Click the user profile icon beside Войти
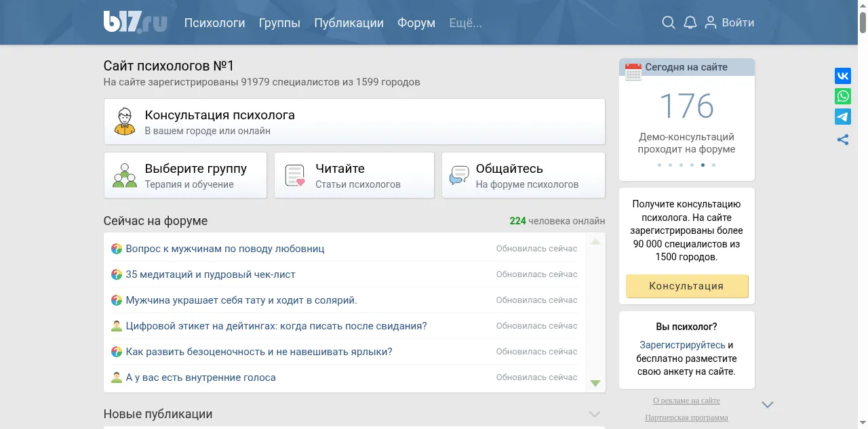The image size is (868, 429). pyautogui.click(x=711, y=22)
